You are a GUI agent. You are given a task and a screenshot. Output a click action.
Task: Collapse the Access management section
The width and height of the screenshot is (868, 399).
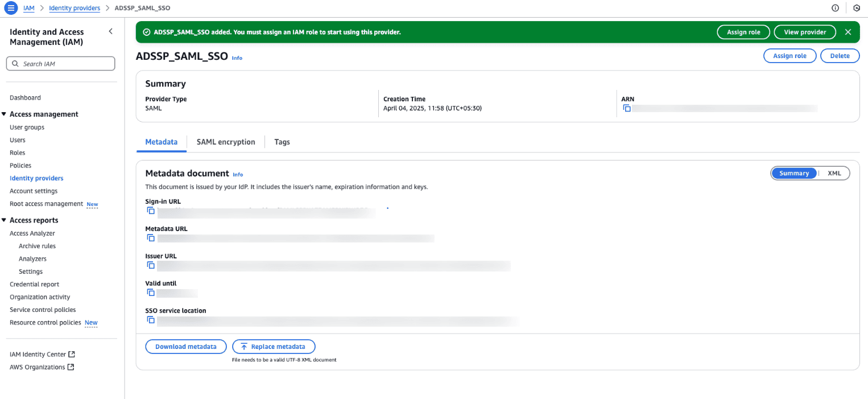click(x=5, y=114)
